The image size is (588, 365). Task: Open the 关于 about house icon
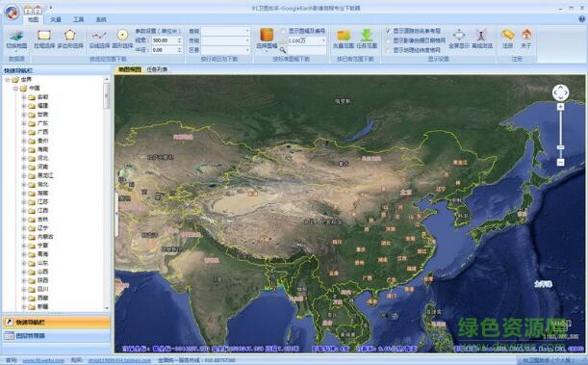[x=526, y=35]
